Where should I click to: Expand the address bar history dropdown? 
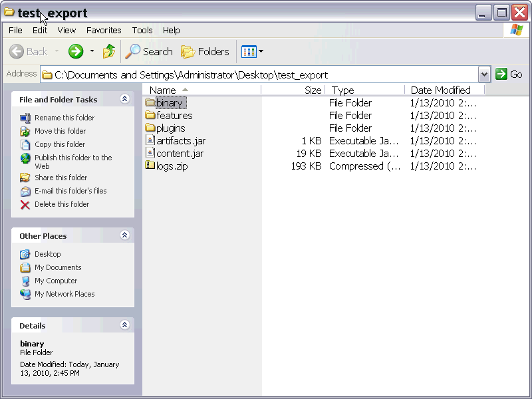pos(484,74)
